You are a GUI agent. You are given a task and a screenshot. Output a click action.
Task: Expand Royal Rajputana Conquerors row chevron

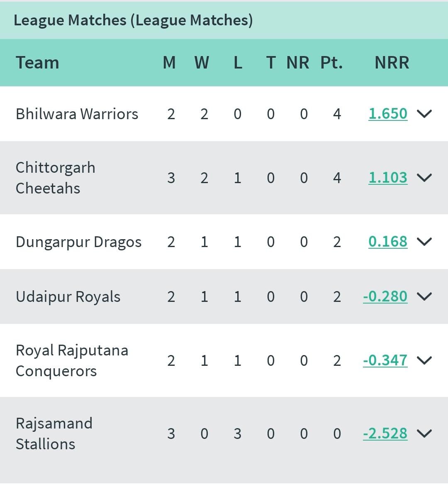[x=424, y=361]
